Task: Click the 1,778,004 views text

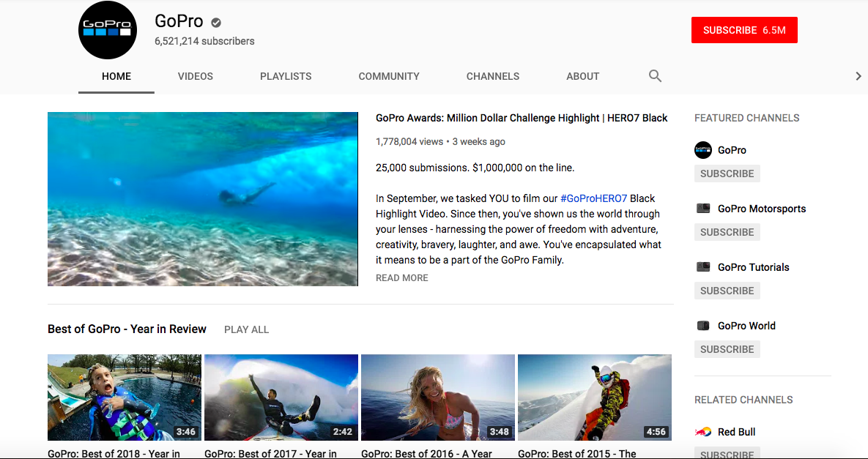Action: [x=409, y=141]
